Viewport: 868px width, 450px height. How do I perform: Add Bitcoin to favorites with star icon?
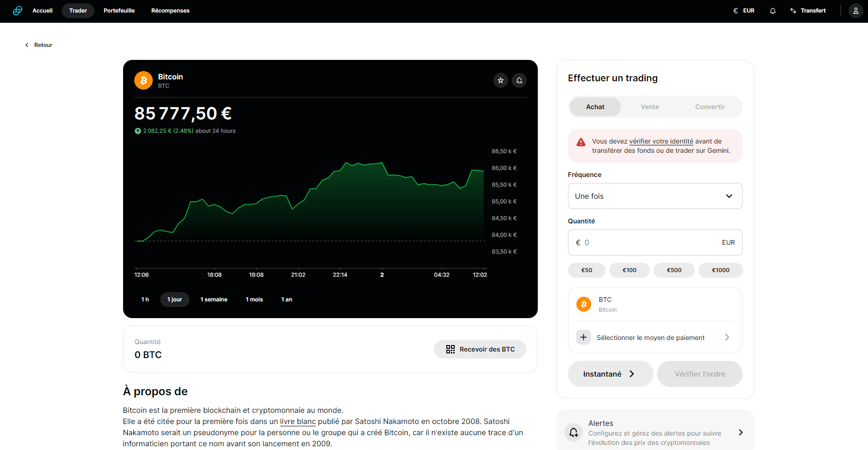(x=501, y=80)
